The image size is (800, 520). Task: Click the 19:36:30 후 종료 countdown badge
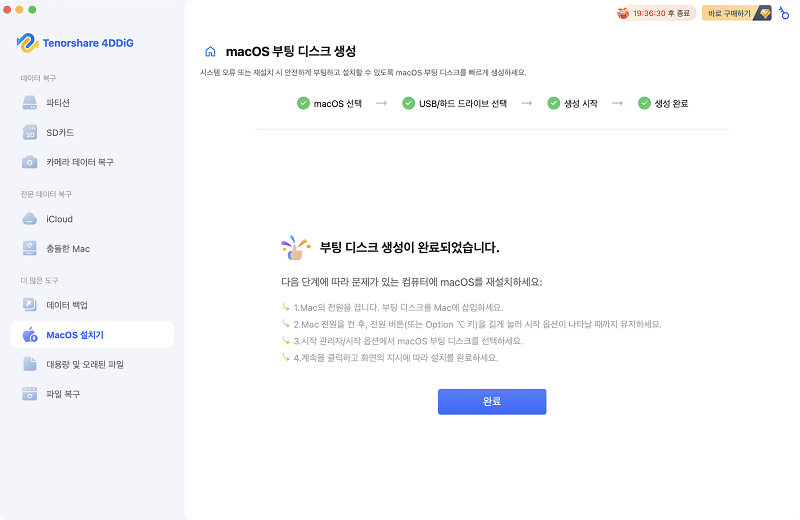pyautogui.click(x=656, y=13)
